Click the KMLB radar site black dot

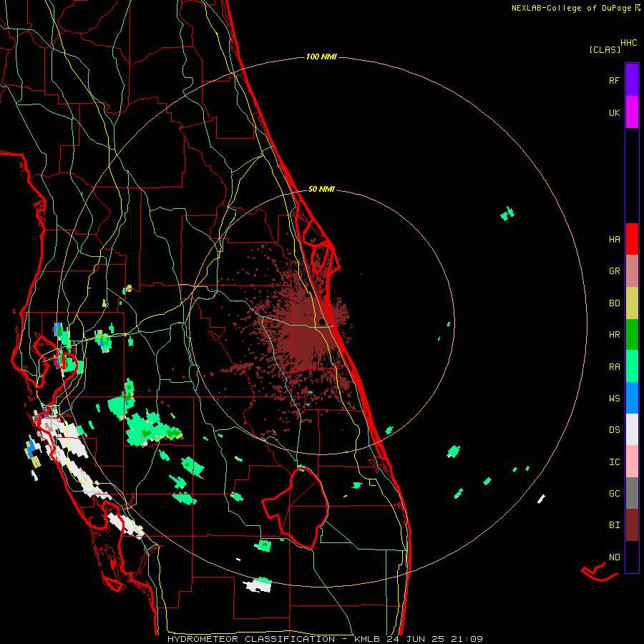click(322, 322)
